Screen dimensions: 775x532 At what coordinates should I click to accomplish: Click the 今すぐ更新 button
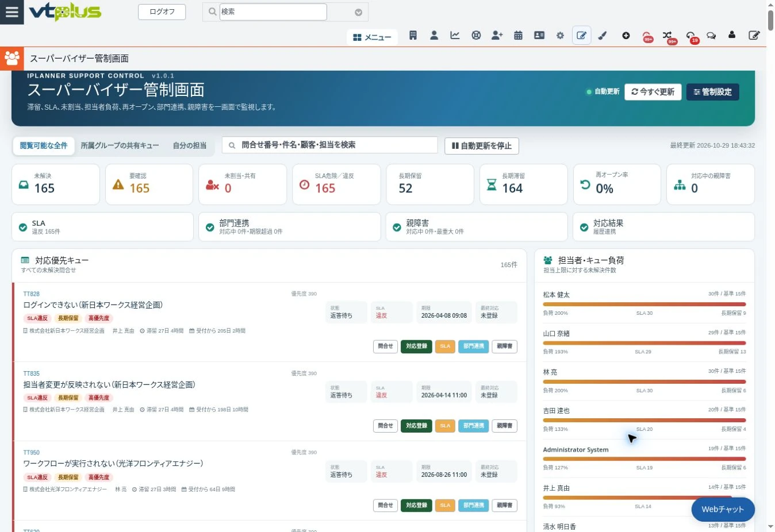pos(653,92)
